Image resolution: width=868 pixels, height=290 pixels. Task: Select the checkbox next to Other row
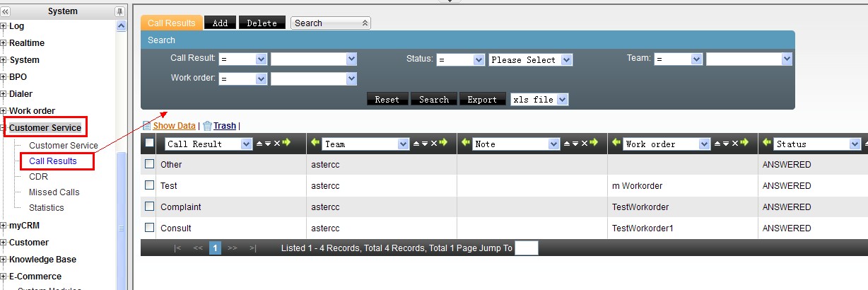[x=149, y=164]
